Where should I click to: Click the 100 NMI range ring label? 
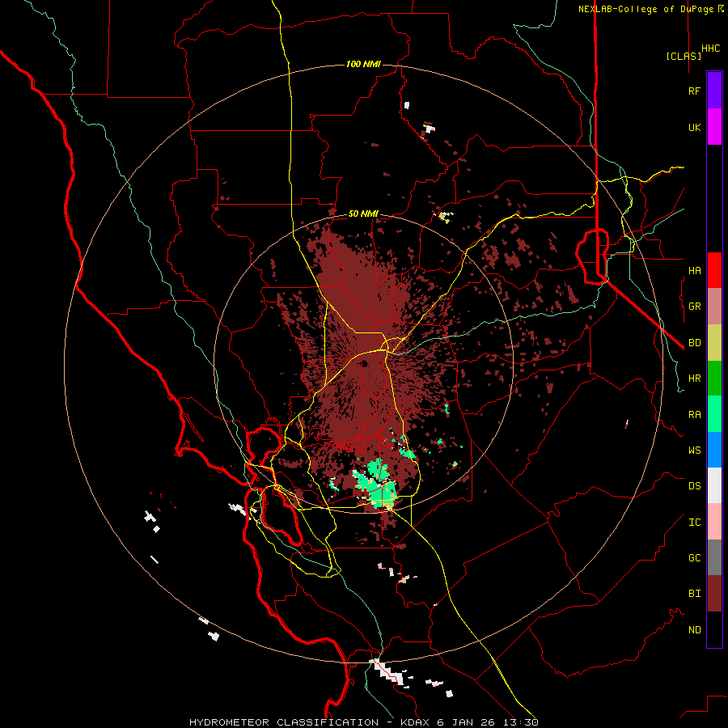pos(363,64)
